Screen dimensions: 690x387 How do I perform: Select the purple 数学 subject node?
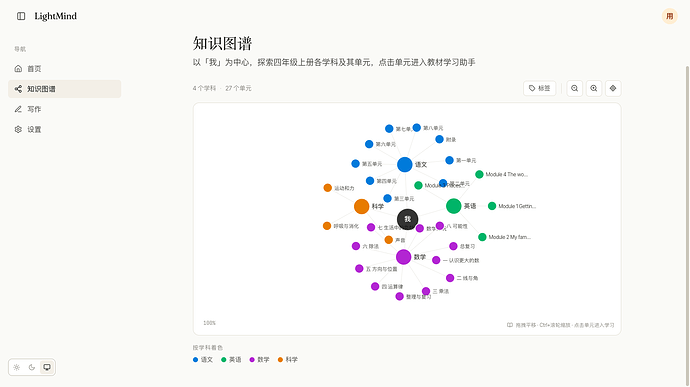[404, 257]
